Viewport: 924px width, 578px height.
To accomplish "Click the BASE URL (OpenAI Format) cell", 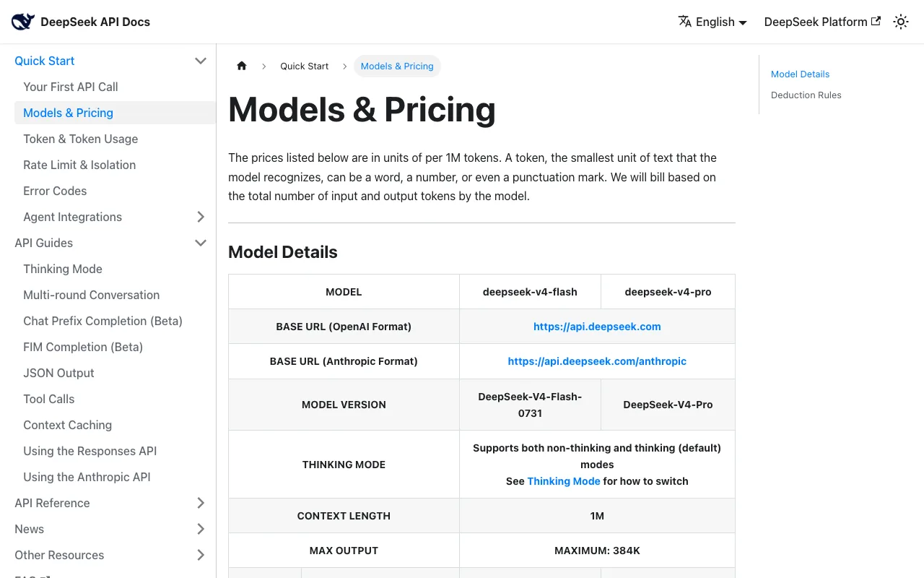I will pyautogui.click(x=344, y=327).
